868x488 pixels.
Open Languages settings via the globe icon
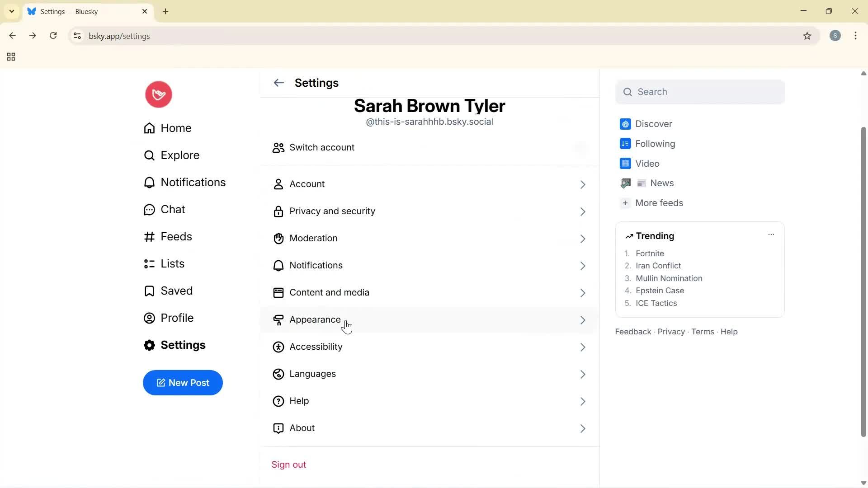[x=278, y=374]
